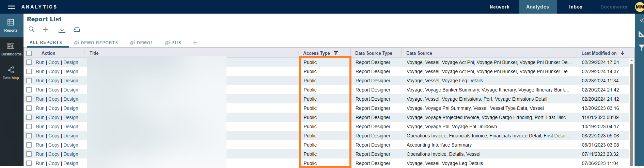The width and height of the screenshot is (644, 168).
Task: Click Run link in first row
Action: click(40, 63)
